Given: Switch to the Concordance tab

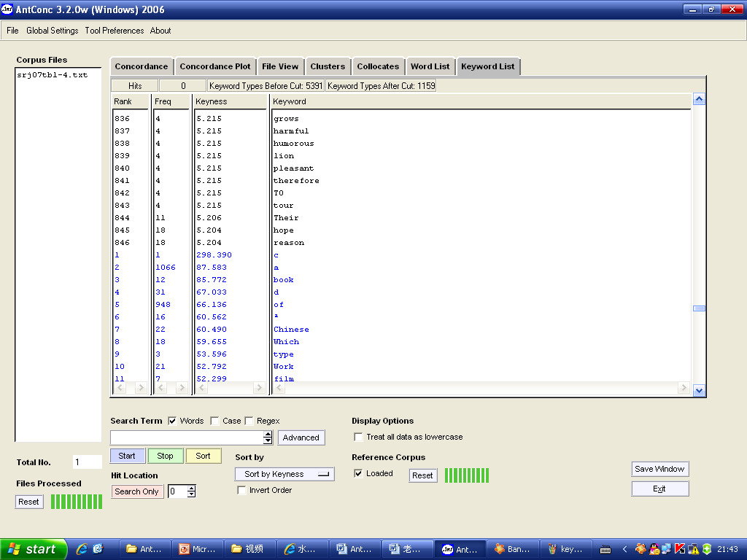Looking at the screenshot, I should tap(142, 66).
